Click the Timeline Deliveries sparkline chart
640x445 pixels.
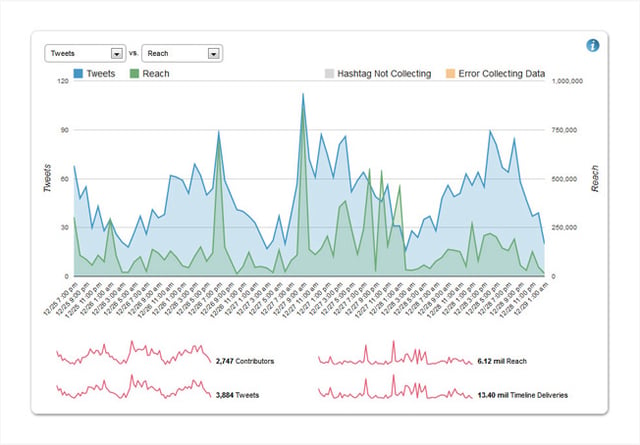pyautogui.click(x=395, y=387)
